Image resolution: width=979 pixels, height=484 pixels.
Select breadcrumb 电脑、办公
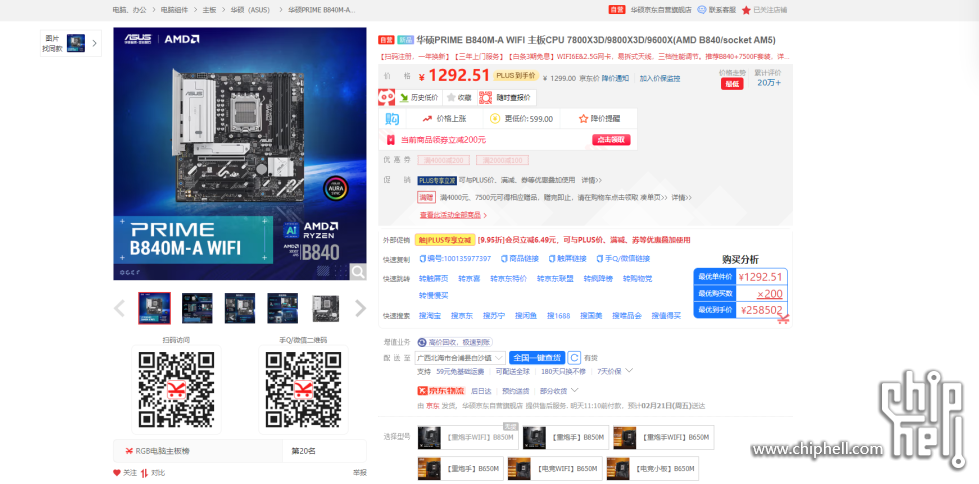[130, 10]
